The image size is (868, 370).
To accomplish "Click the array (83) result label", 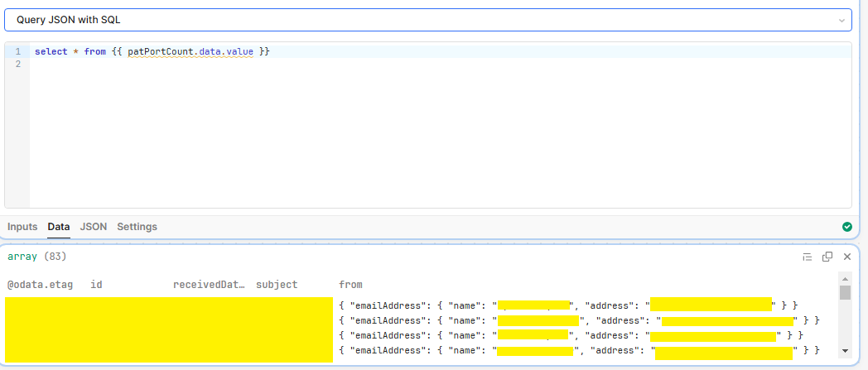I will coord(36,257).
